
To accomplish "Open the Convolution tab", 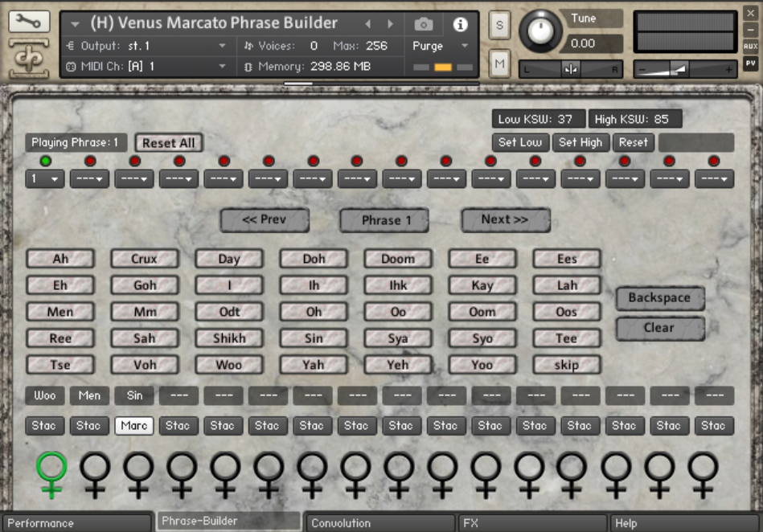I will (380, 523).
